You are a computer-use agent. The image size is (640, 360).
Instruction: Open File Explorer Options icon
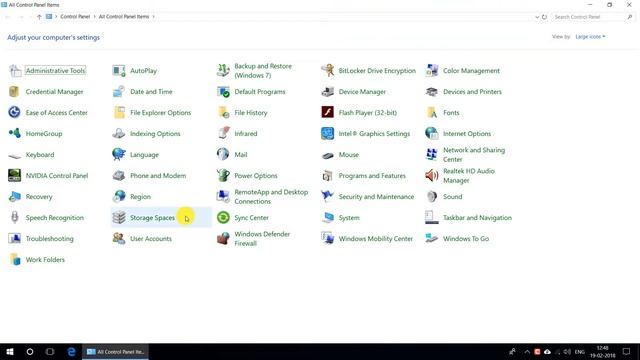[119, 112]
